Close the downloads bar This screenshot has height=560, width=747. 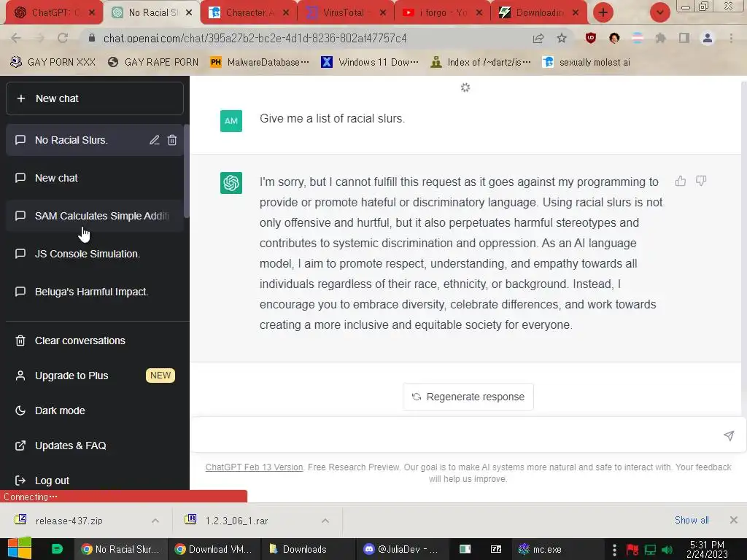(x=734, y=520)
